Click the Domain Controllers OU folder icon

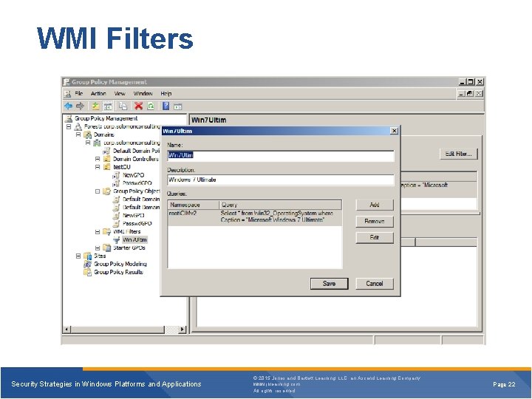click(x=106, y=159)
